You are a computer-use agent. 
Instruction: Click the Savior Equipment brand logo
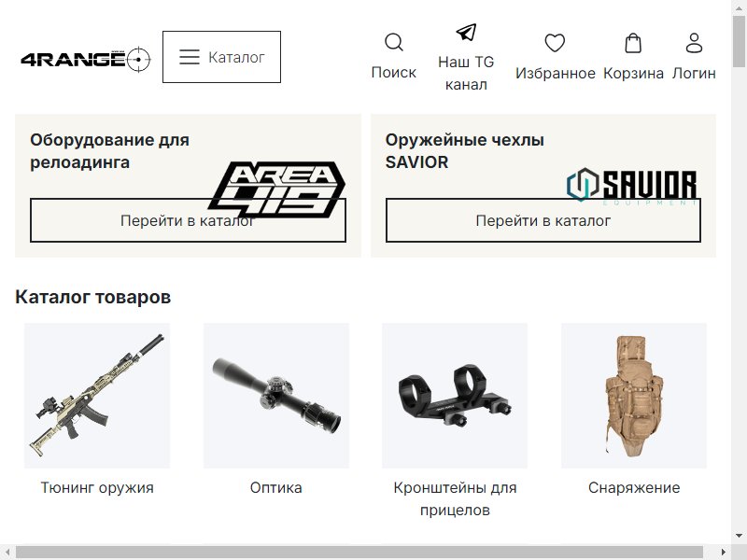point(633,186)
